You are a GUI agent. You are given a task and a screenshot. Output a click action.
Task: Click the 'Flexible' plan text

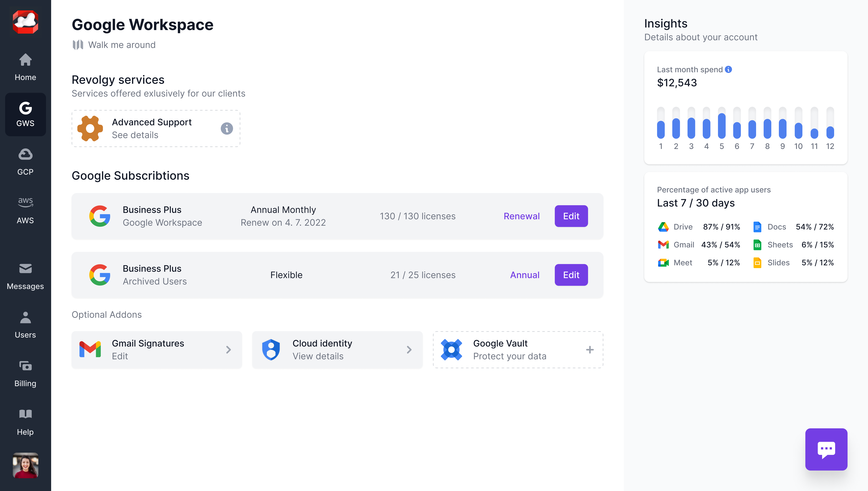[x=286, y=275]
